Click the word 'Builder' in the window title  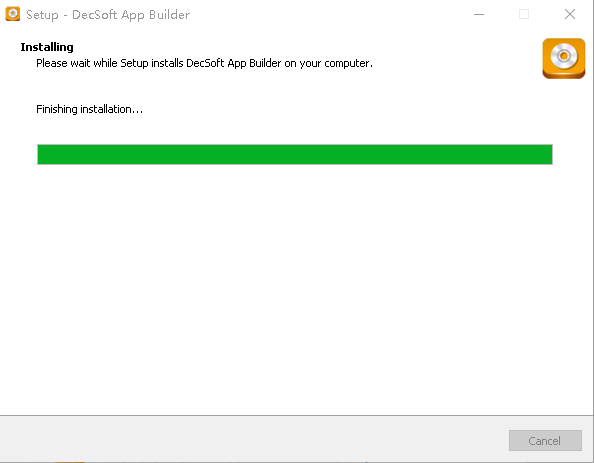170,14
